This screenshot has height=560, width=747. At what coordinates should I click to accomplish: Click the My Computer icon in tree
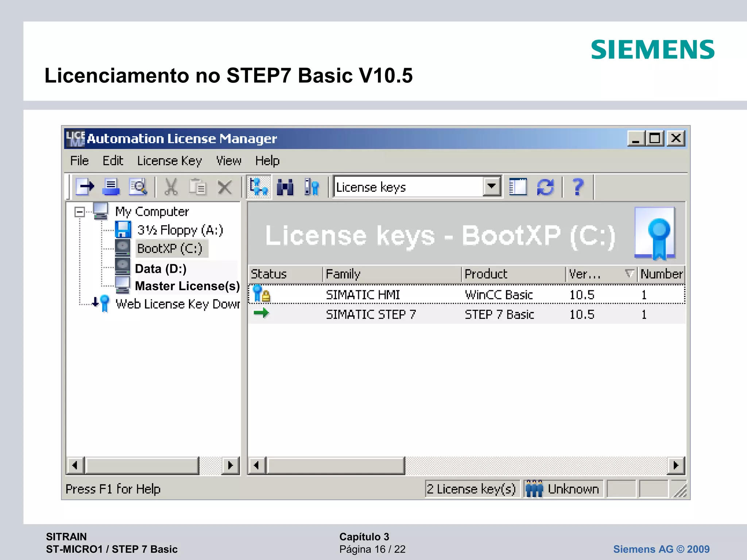point(101,211)
